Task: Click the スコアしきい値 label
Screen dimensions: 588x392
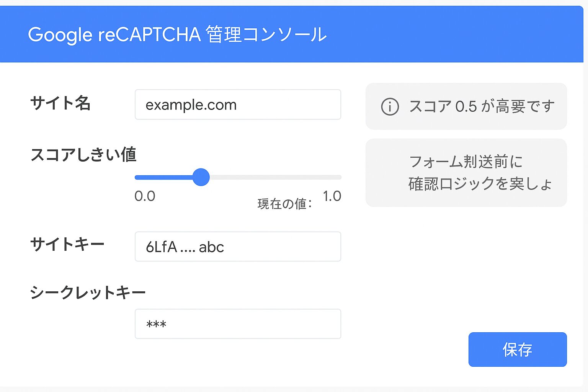Action: (83, 155)
